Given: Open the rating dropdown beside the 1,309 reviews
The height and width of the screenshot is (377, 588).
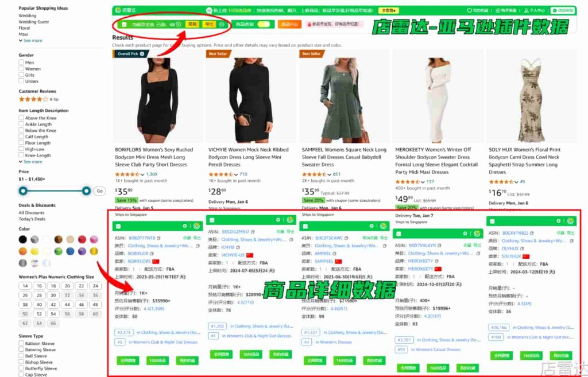Looking at the screenshot, I should point(142,174).
